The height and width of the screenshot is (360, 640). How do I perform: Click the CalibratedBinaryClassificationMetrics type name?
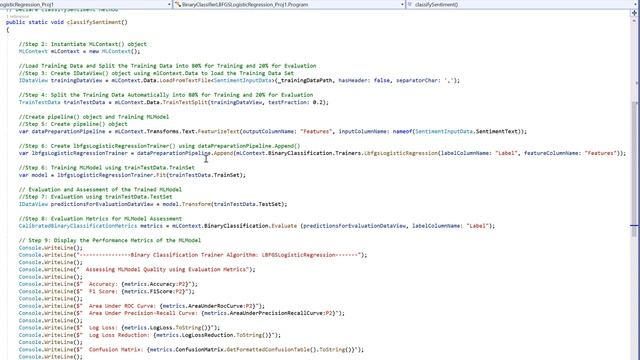point(78,226)
